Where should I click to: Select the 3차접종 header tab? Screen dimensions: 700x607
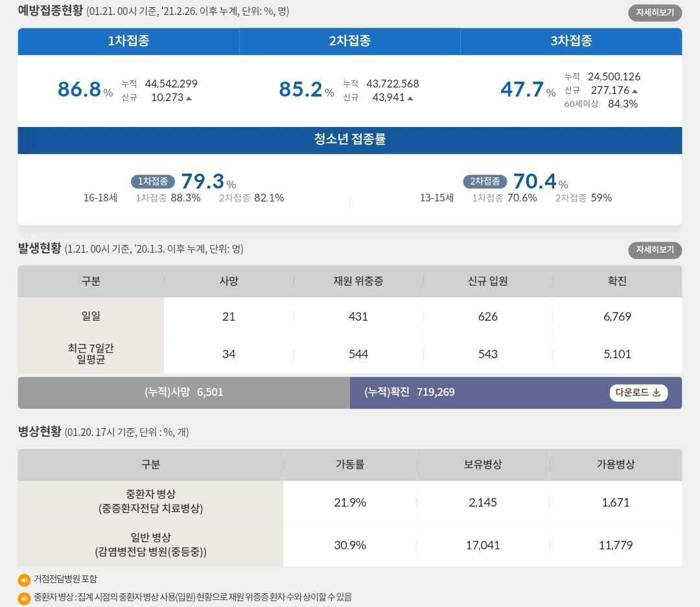tap(571, 41)
